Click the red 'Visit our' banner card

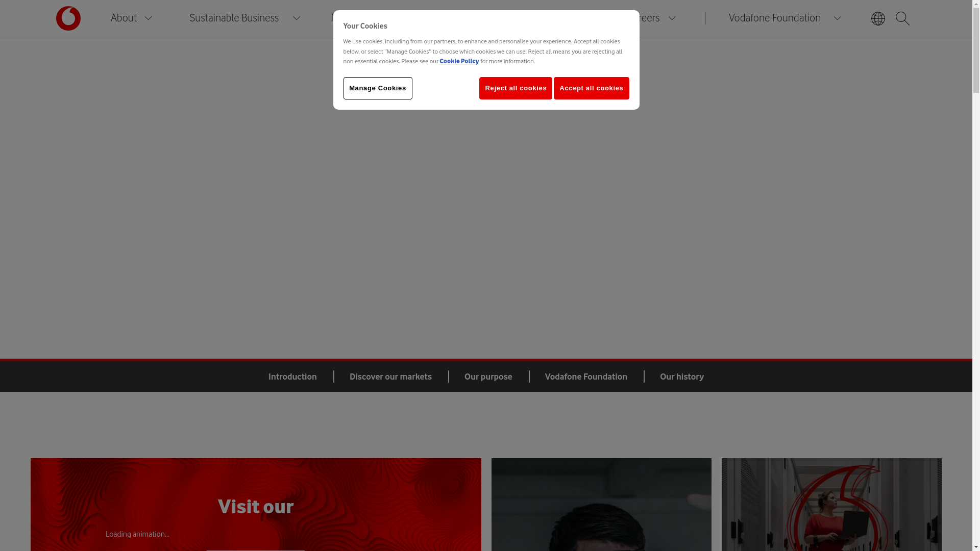tap(256, 505)
